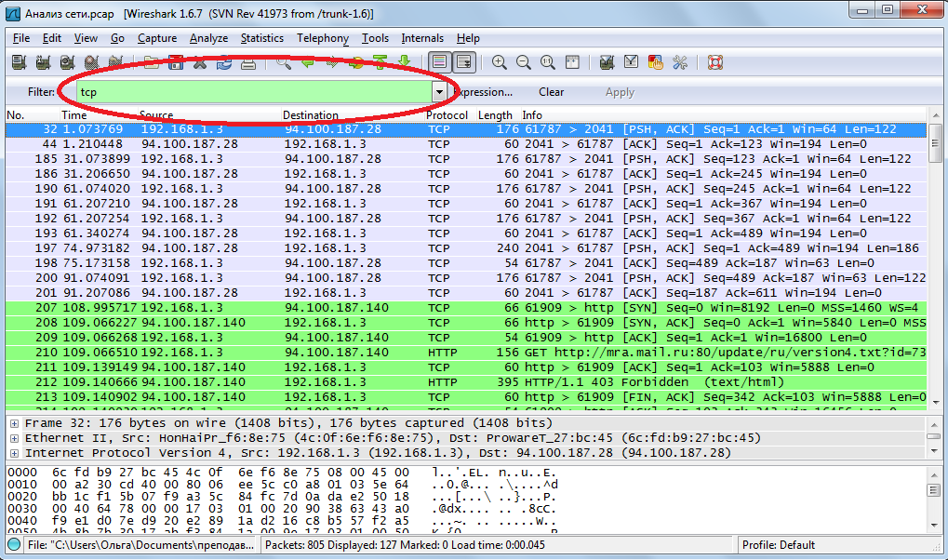Open the display filter history dropdown
Screen dimensions: 948x560
(x=439, y=92)
